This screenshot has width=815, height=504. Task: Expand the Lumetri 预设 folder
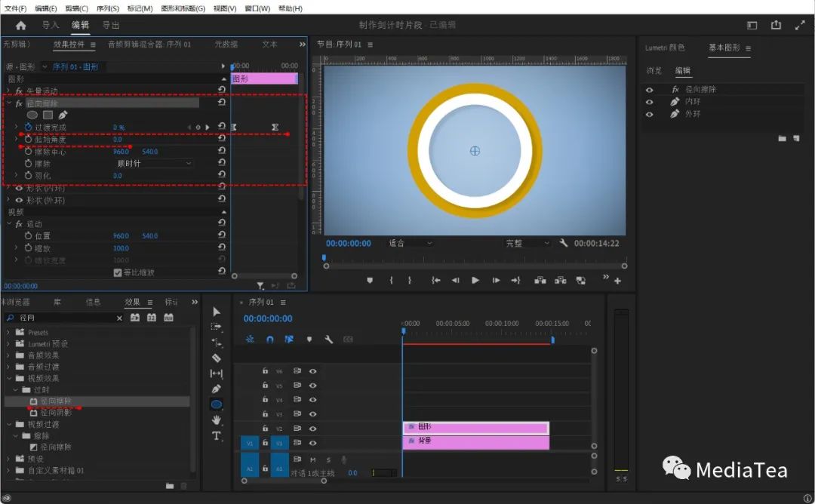pyautogui.click(x=8, y=344)
